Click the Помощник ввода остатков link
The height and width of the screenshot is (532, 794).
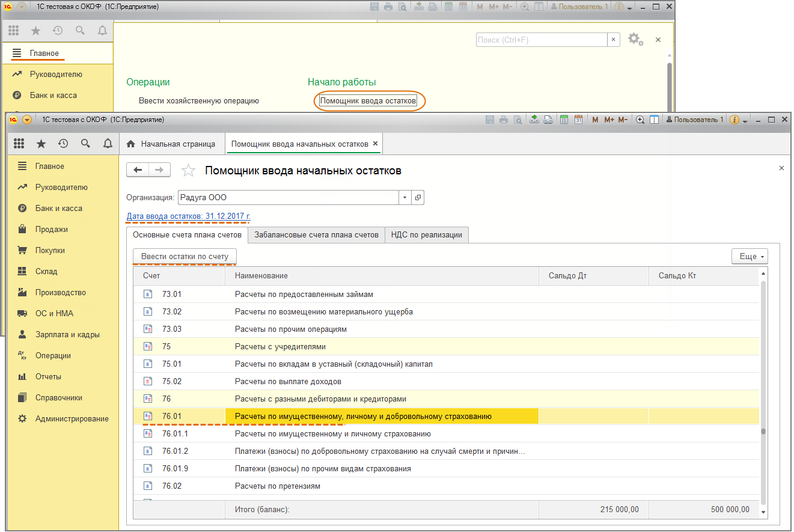click(368, 101)
